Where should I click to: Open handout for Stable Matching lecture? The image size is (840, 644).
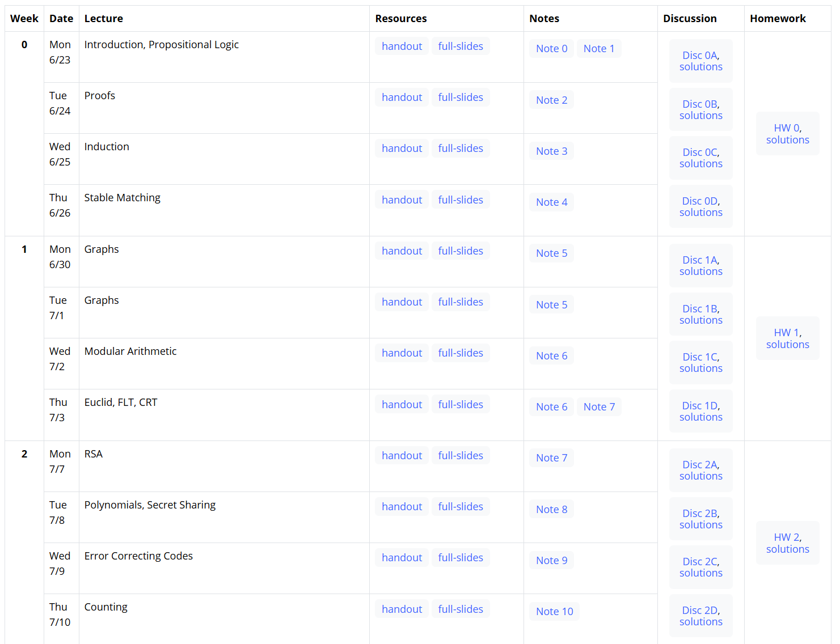click(402, 200)
